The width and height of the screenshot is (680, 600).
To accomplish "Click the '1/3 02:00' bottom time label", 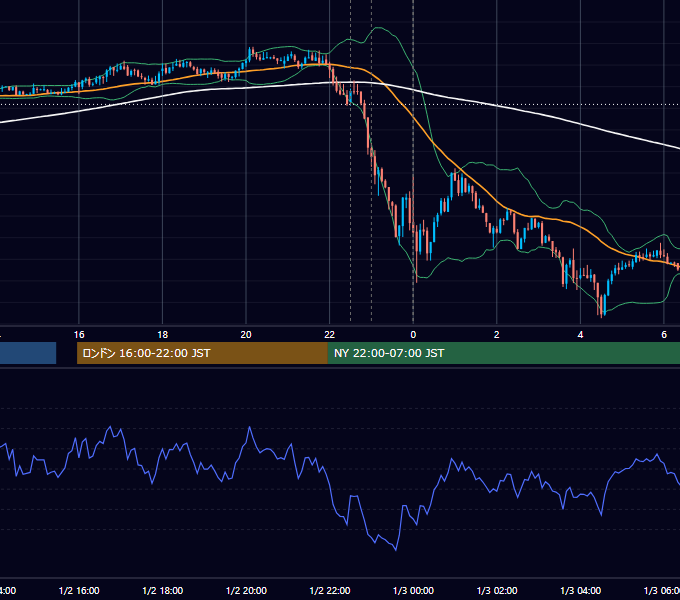I will [497, 590].
